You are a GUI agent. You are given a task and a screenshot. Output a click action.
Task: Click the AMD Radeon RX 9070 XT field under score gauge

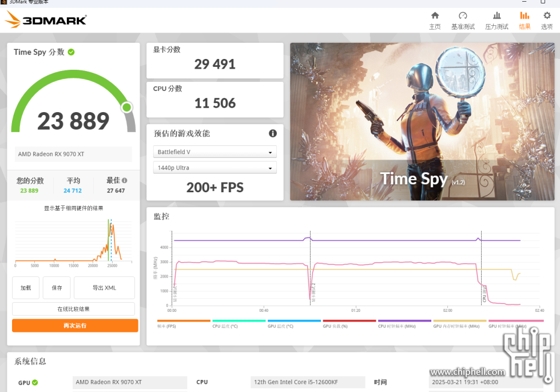tap(73, 154)
